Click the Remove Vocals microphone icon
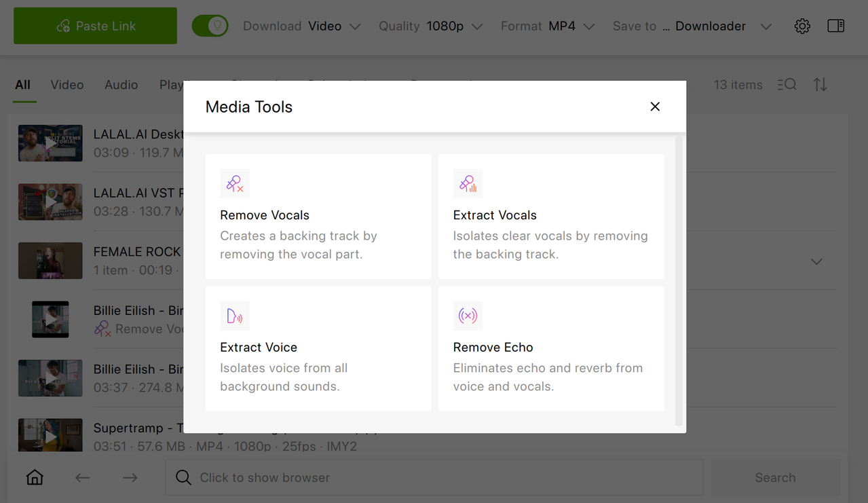The height and width of the screenshot is (503, 868). (235, 183)
